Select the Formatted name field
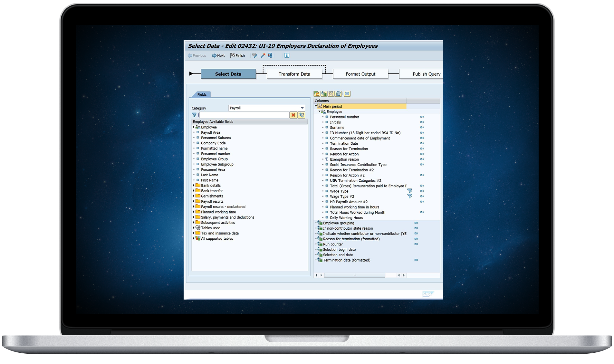Screen dimensions: 614x364 pyautogui.click(x=214, y=148)
